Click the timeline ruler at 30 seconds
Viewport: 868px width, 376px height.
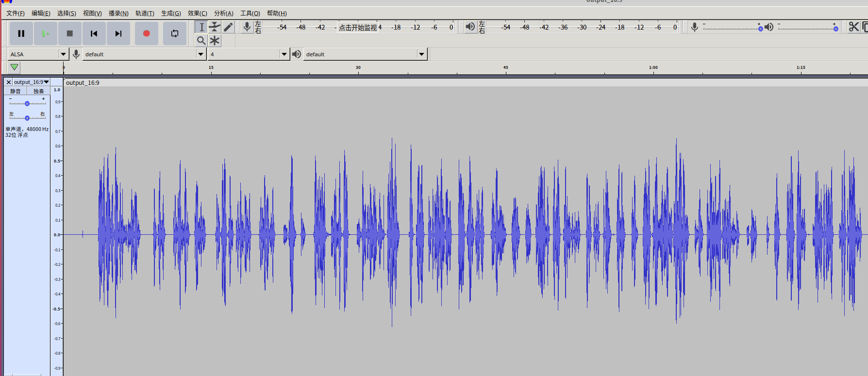click(358, 68)
